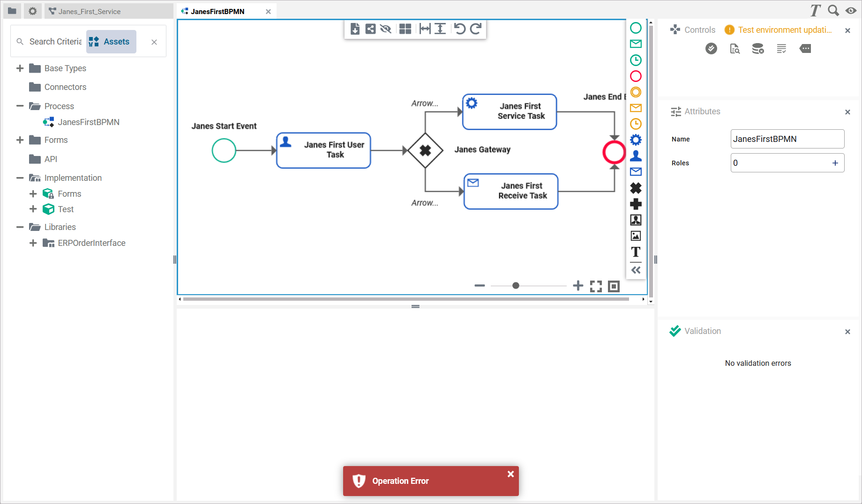The height and width of the screenshot is (504, 862).
Task: Expand the Base Types folder
Action: [20, 68]
